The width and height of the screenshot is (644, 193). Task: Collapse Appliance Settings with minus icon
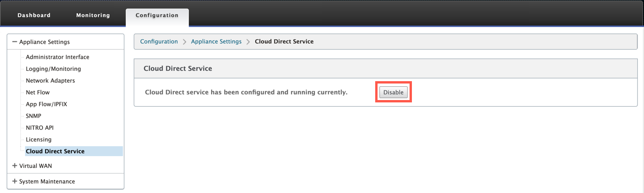[15, 42]
